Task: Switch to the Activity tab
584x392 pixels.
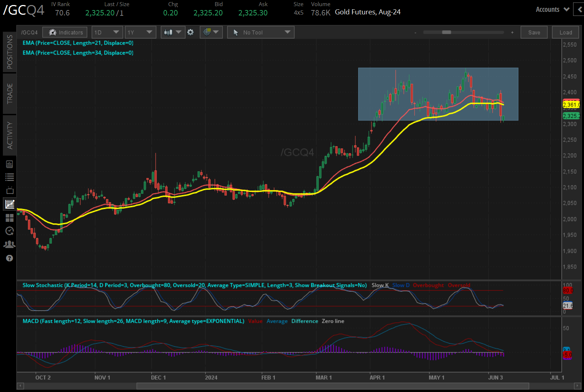Action: [10, 135]
